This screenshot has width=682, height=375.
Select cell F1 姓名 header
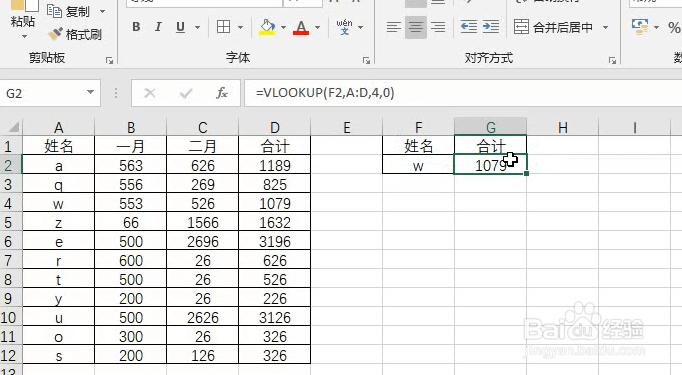418,146
